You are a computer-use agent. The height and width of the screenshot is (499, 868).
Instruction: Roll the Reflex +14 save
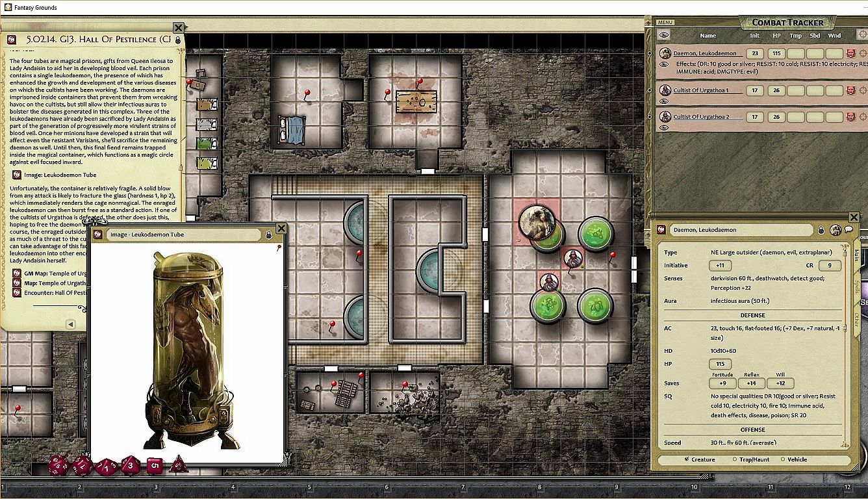click(x=752, y=383)
